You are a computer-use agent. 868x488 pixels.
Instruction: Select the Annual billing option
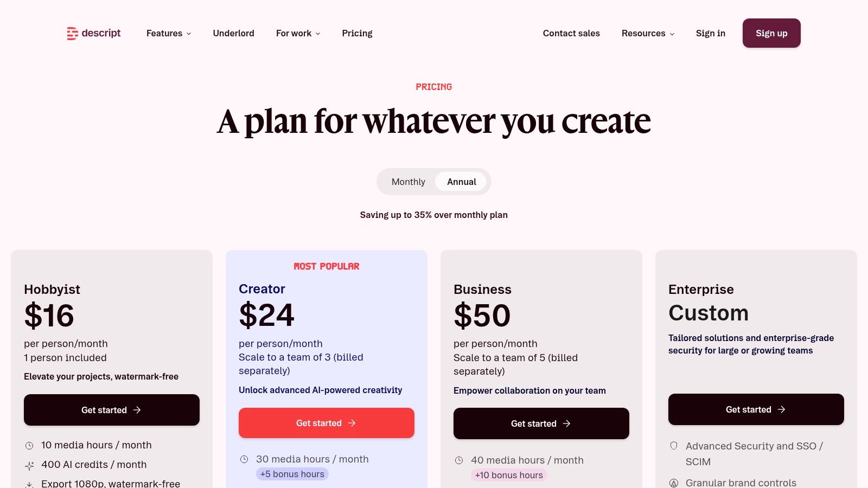[461, 182]
